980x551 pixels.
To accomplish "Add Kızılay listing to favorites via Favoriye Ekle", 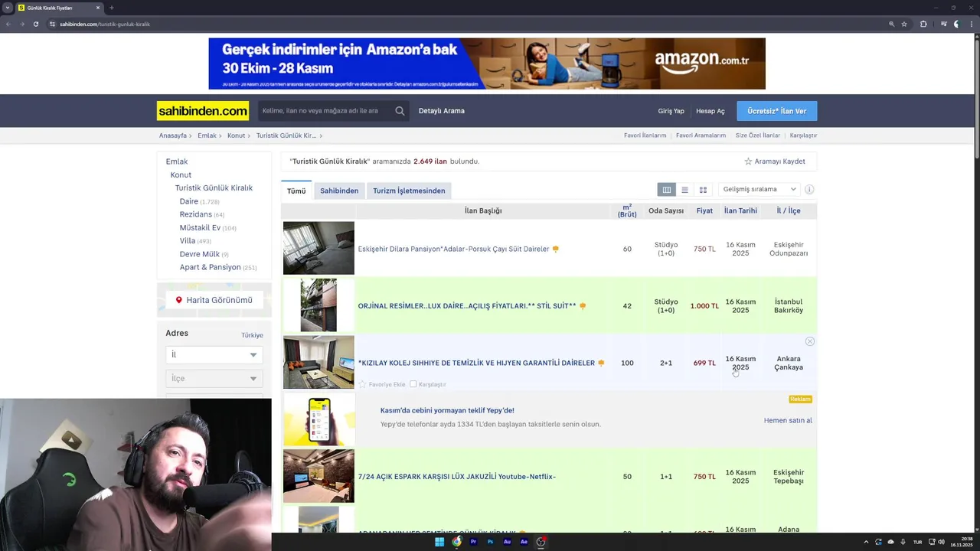I will pos(382,384).
